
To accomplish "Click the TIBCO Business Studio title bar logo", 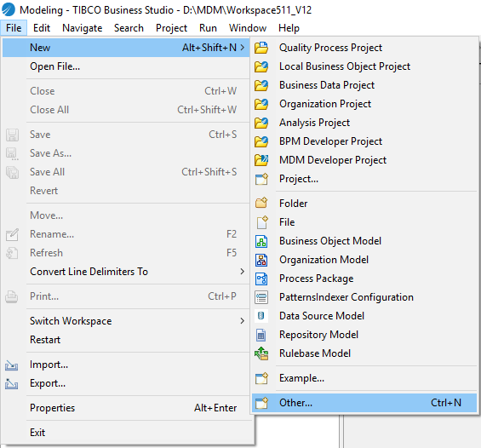I will 9,9.
